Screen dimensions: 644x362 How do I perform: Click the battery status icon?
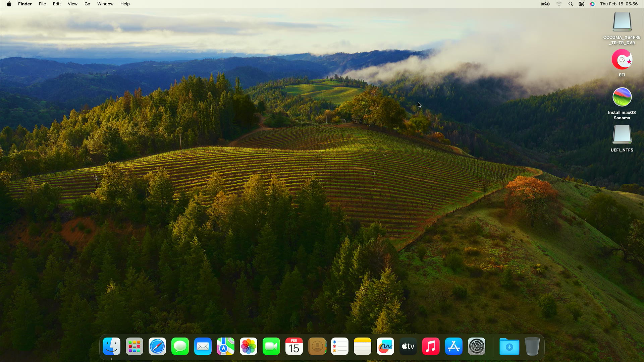pos(545,4)
